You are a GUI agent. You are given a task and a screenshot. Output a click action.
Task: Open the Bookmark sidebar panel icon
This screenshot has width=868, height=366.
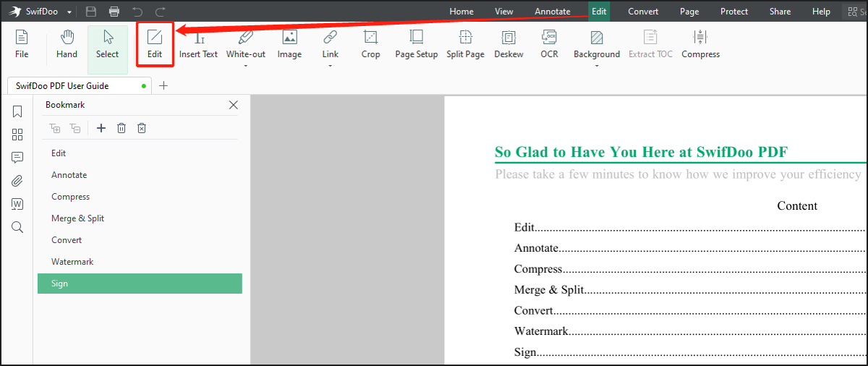17,111
